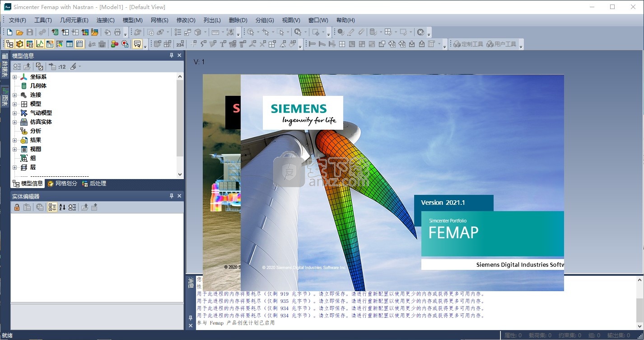
Task: Expand the 气动模型 tree node
Action: pos(14,113)
